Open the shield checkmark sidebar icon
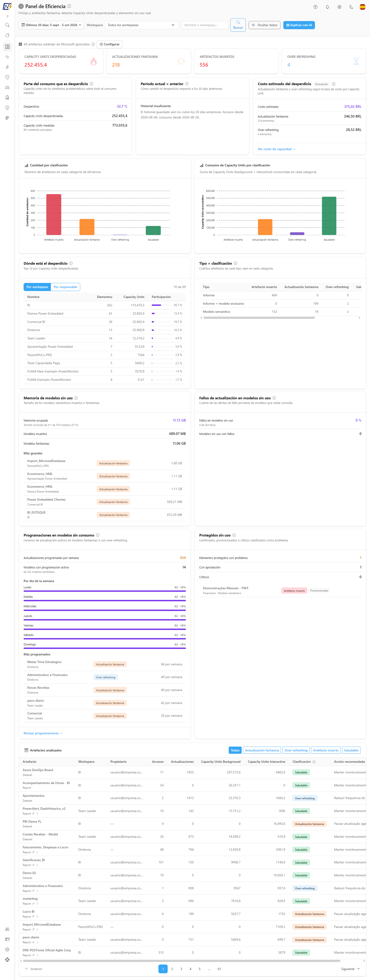Image resolution: width=370 pixels, height=980 pixels. point(7,77)
